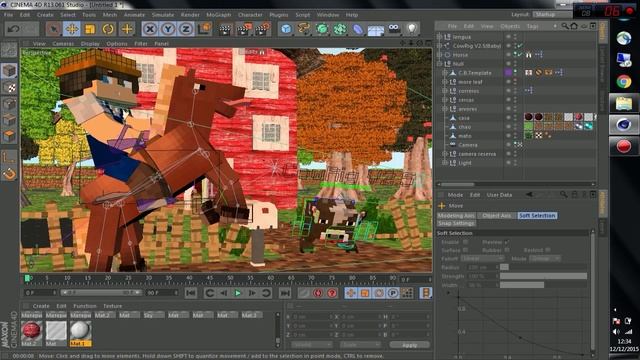Collapse the Null object
Image resolution: width=640 pixels, height=360 pixels.
440,64
